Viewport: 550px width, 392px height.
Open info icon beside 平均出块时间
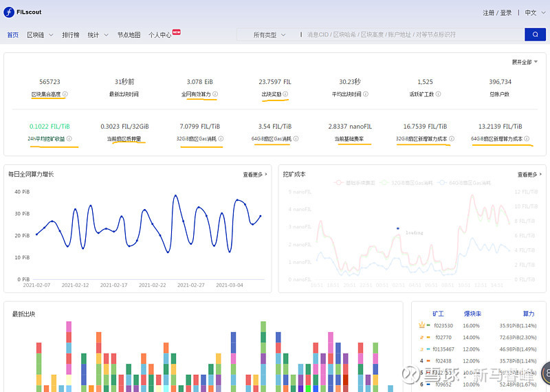(x=366, y=94)
